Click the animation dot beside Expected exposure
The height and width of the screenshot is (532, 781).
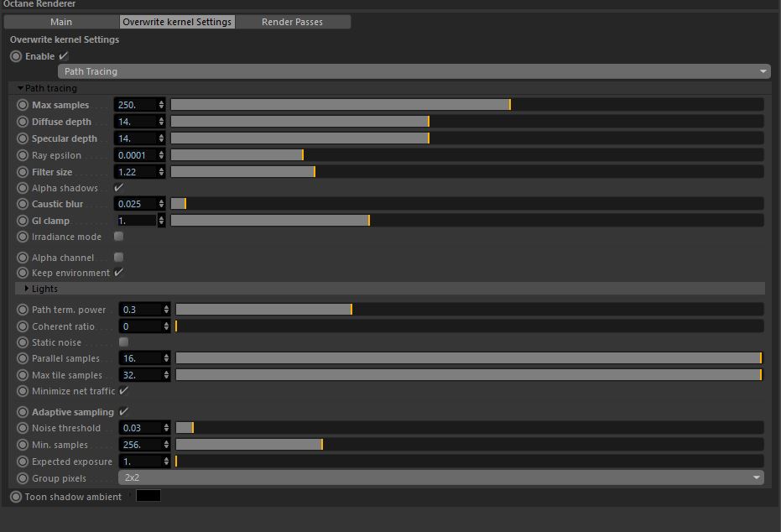tap(23, 462)
